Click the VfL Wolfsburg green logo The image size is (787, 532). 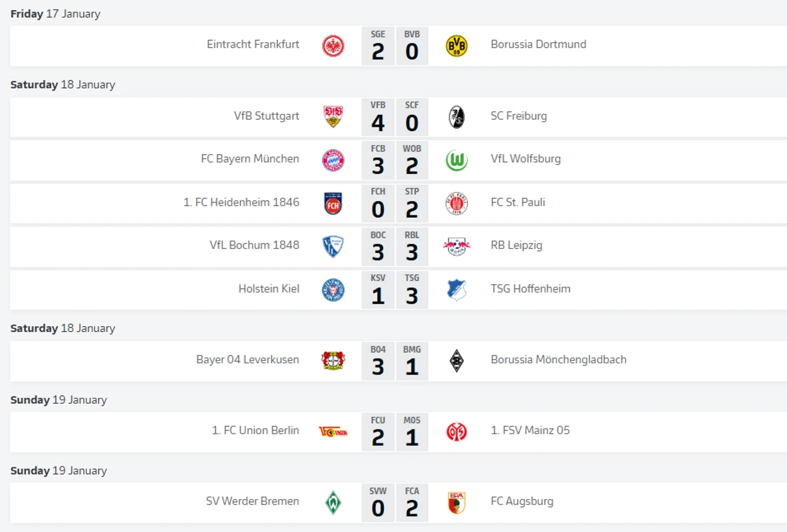point(457,160)
